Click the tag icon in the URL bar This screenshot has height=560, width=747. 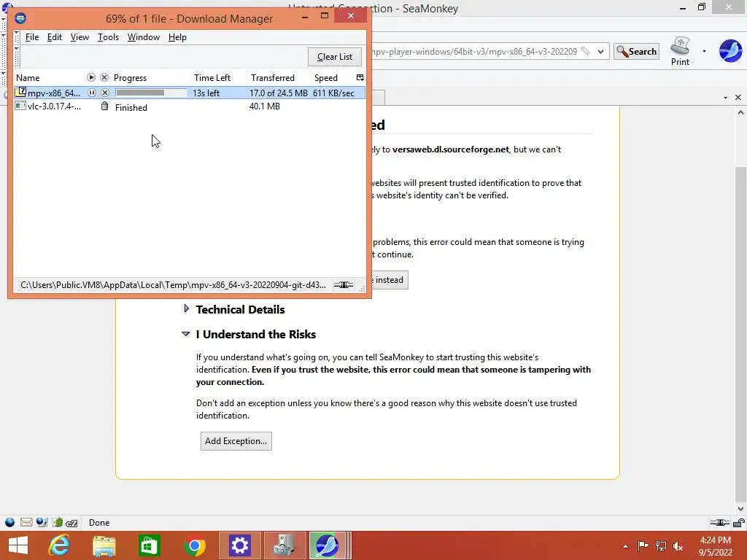pos(586,51)
